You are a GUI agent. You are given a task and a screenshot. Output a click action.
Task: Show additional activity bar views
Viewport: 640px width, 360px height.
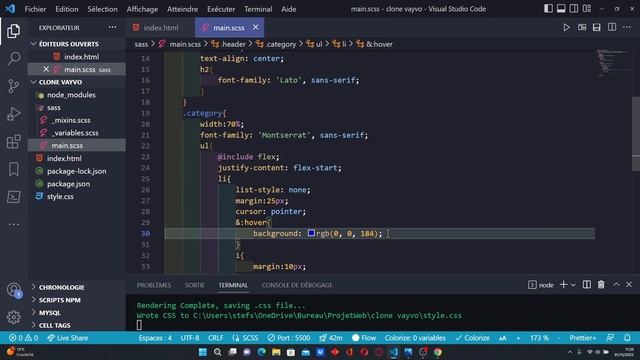coord(13,224)
